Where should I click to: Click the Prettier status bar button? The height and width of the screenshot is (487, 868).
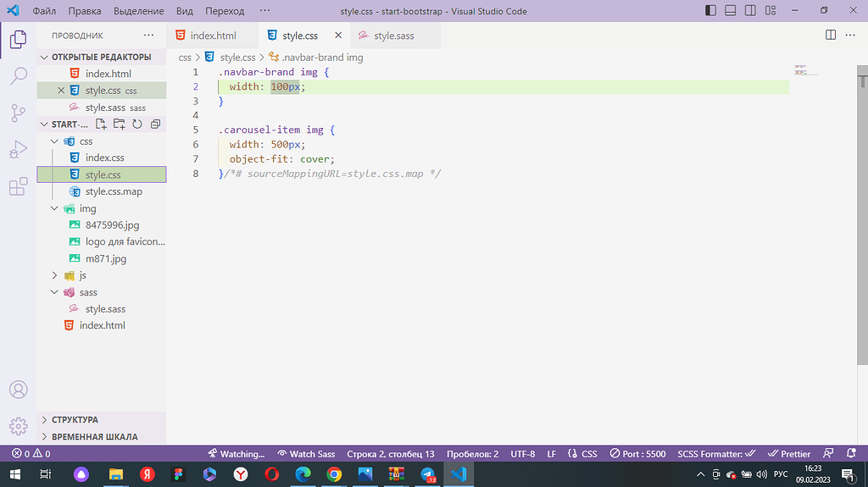pos(788,454)
